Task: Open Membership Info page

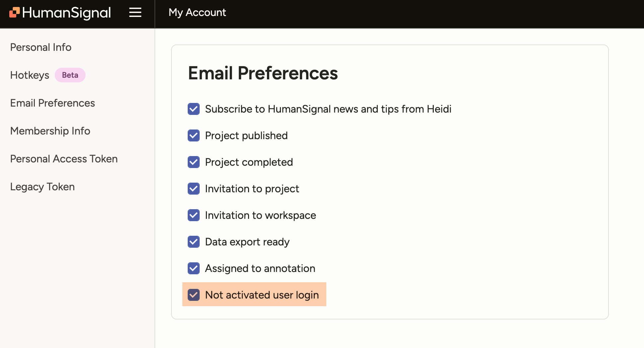Action: (x=50, y=131)
